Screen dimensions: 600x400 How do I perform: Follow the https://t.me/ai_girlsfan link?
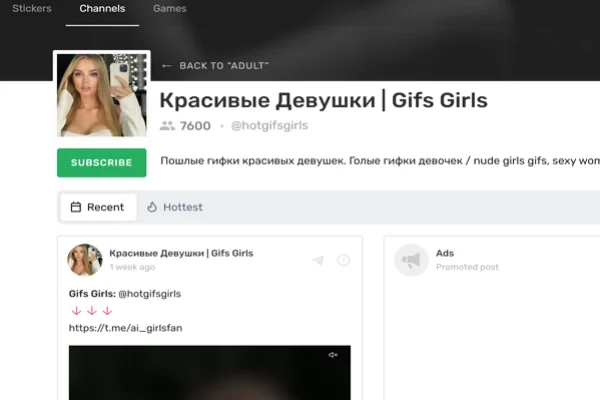click(126, 328)
